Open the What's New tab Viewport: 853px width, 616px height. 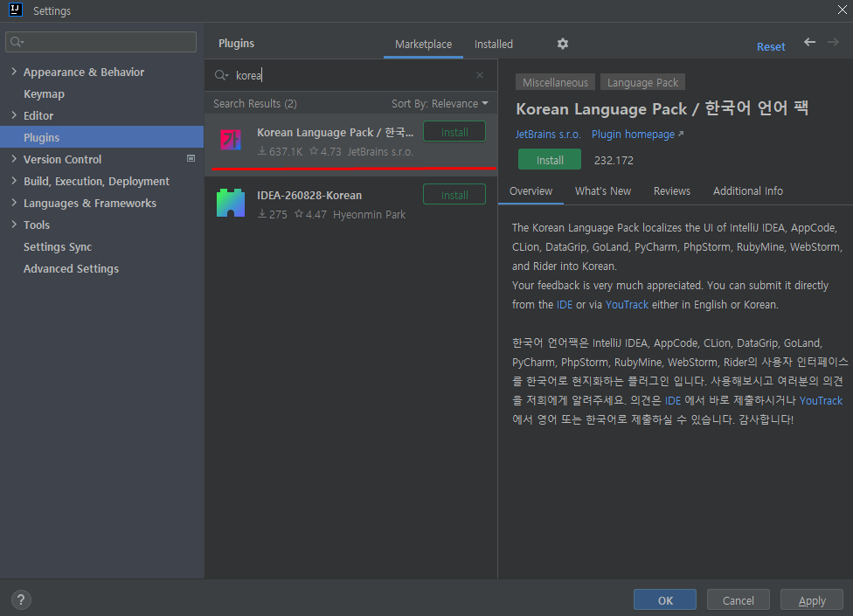click(603, 190)
